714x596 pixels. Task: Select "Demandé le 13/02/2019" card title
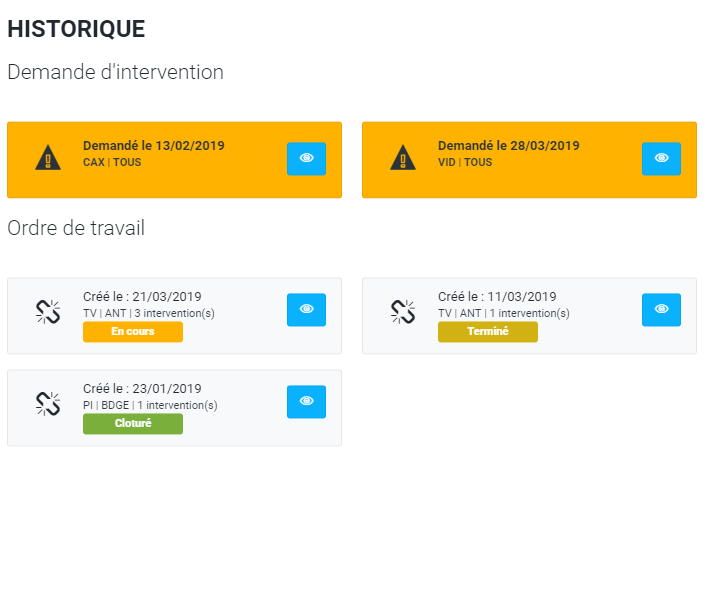(153, 146)
